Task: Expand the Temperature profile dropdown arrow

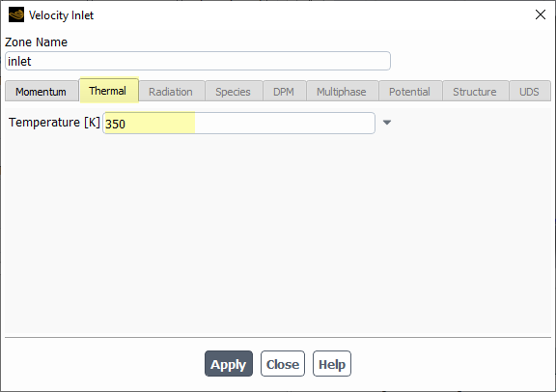Action: point(387,123)
